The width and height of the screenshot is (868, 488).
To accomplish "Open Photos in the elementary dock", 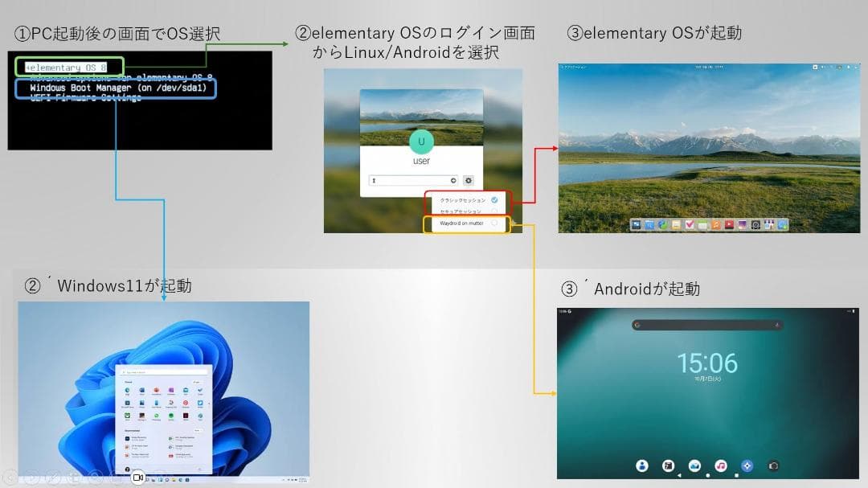I will pos(742,224).
